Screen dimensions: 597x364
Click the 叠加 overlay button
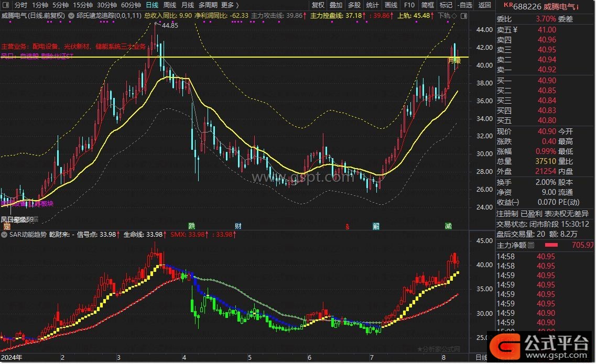coord(336,5)
